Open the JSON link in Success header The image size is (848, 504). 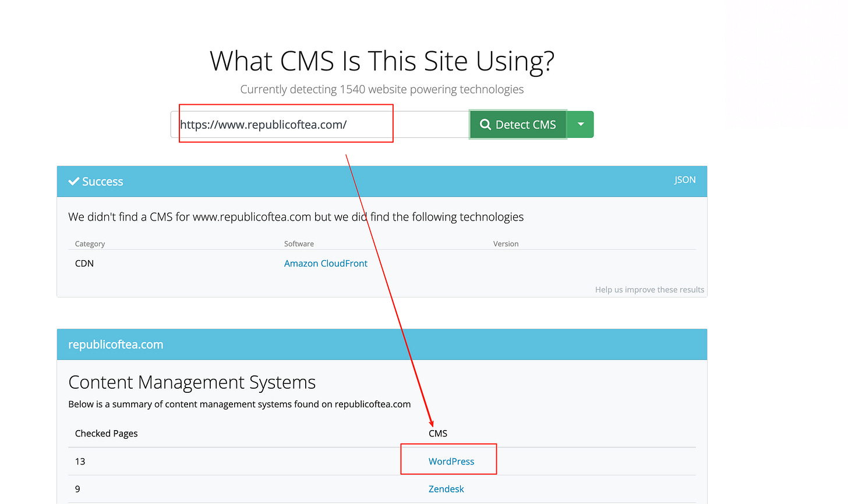(685, 180)
